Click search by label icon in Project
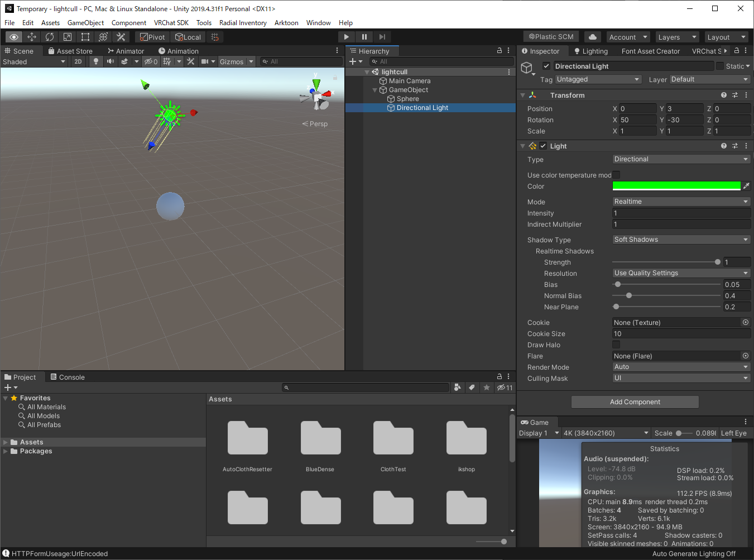The image size is (754, 560). [x=472, y=387]
